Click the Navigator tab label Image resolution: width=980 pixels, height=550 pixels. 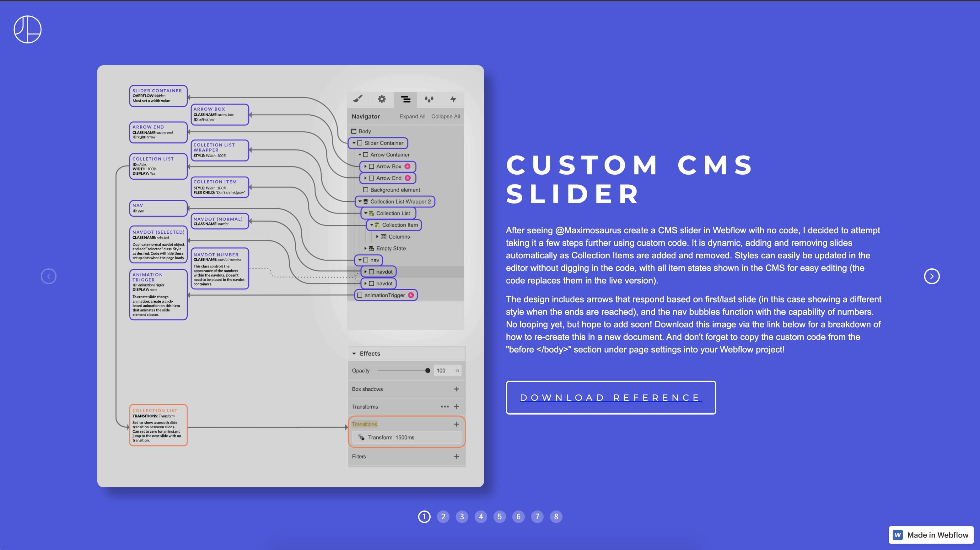tap(365, 116)
